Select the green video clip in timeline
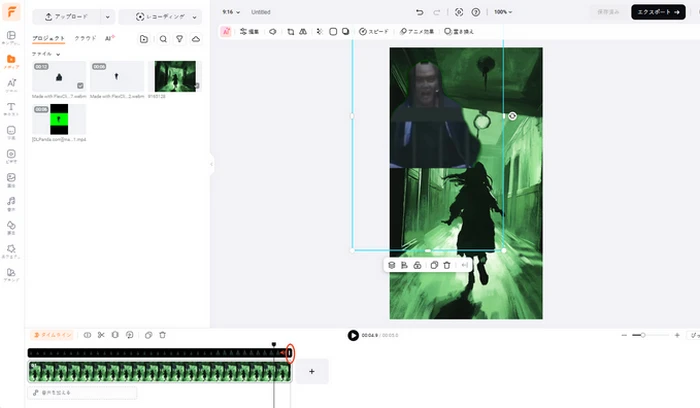The width and height of the screenshot is (700, 408). tap(159, 372)
